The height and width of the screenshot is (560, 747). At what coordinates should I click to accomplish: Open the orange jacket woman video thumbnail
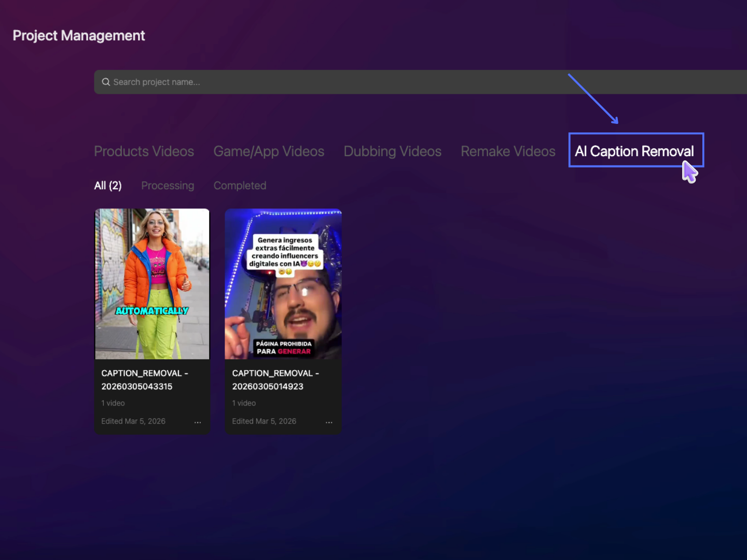[152, 284]
